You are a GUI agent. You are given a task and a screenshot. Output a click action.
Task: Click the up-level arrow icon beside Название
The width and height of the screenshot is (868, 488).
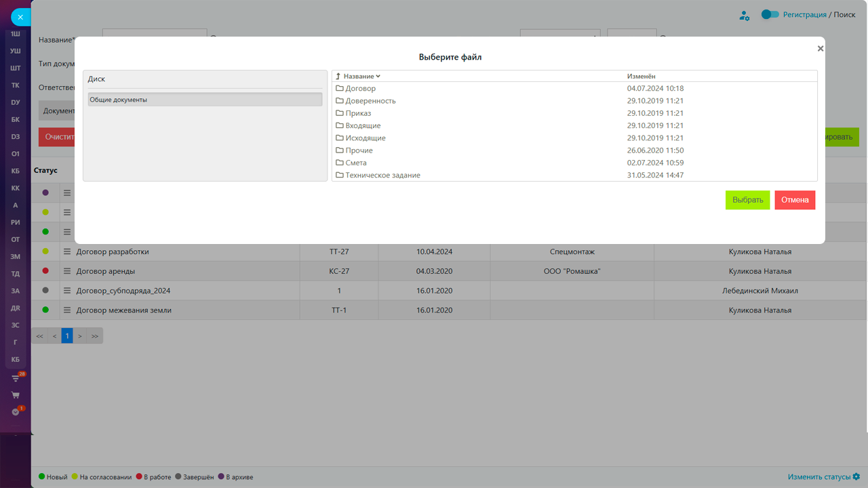click(338, 77)
